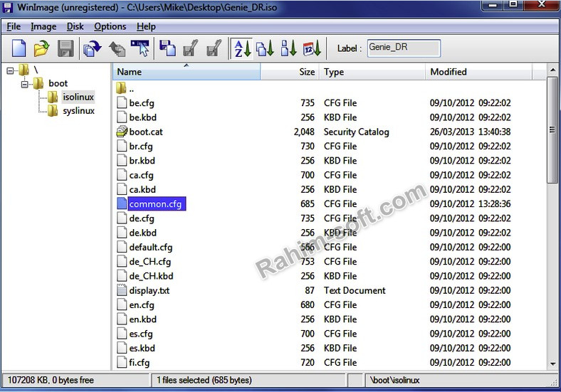
Task: Select the root backslash folder in tree
Action: (36, 70)
